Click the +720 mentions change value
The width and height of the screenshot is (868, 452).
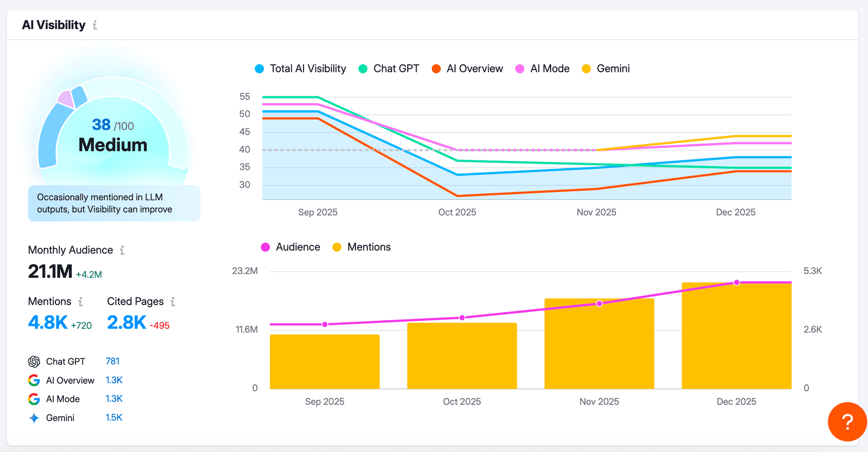pos(81,326)
